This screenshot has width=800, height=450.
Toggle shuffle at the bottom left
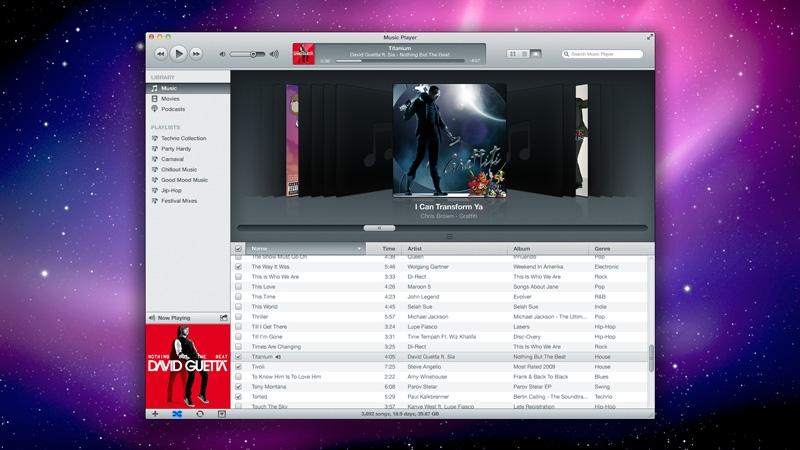(177, 413)
